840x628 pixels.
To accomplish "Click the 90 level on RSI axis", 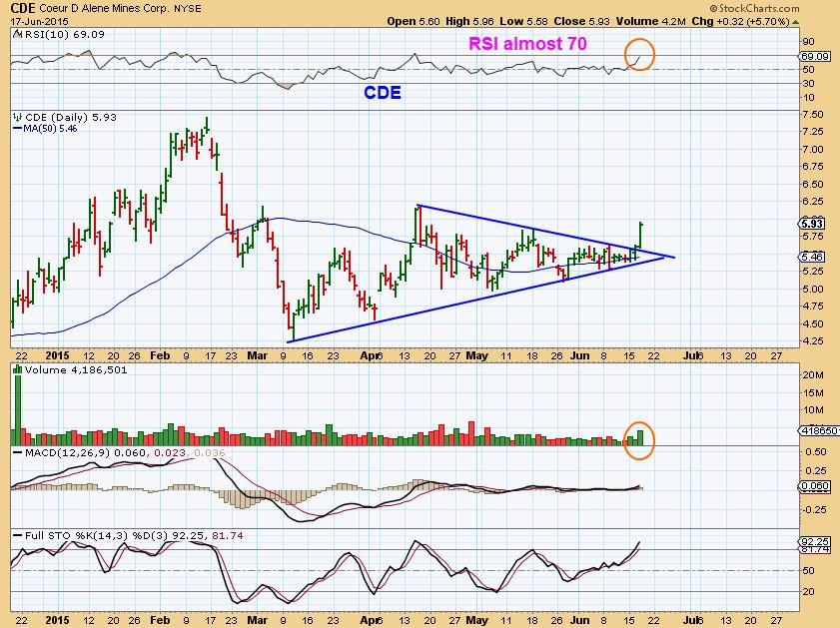I will [808, 42].
